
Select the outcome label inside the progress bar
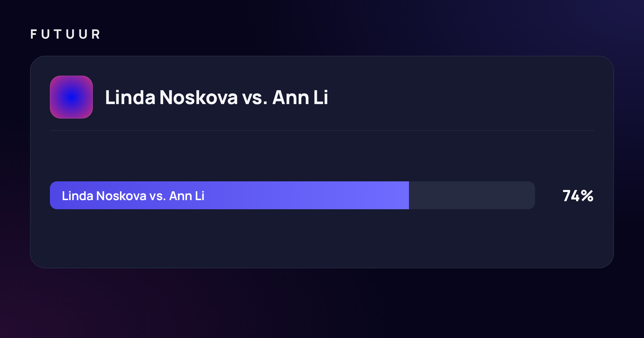click(133, 196)
